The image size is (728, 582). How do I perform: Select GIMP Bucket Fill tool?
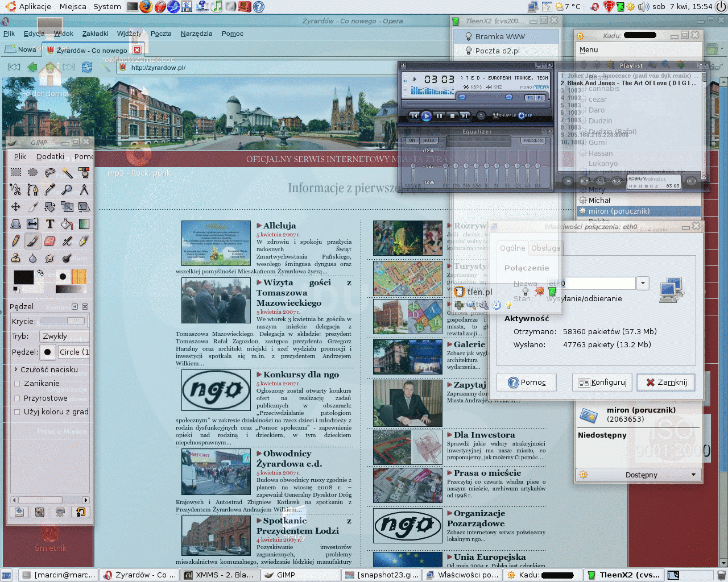[x=67, y=223]
